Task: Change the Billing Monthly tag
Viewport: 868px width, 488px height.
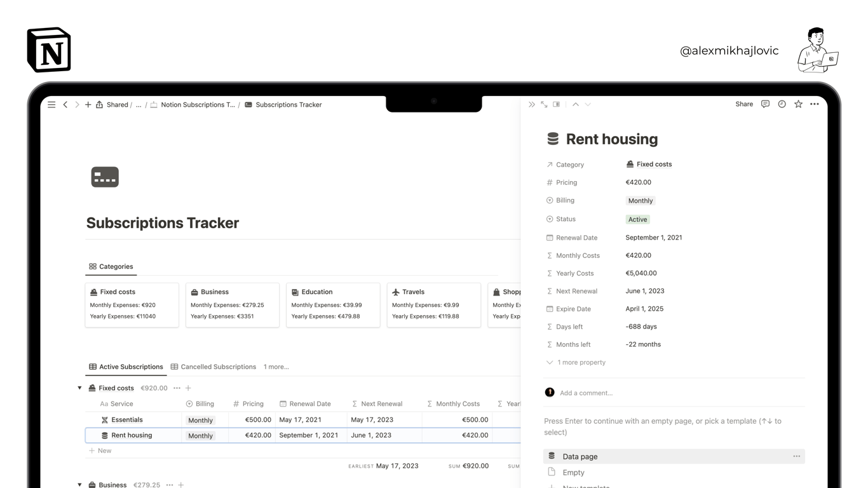Action: 641,201
